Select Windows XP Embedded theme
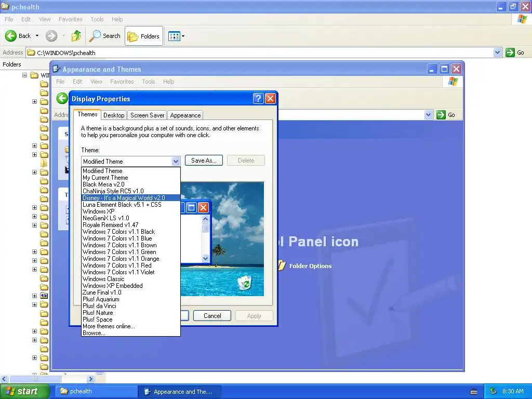Viewport: 532px width, 399px height. 130,286
